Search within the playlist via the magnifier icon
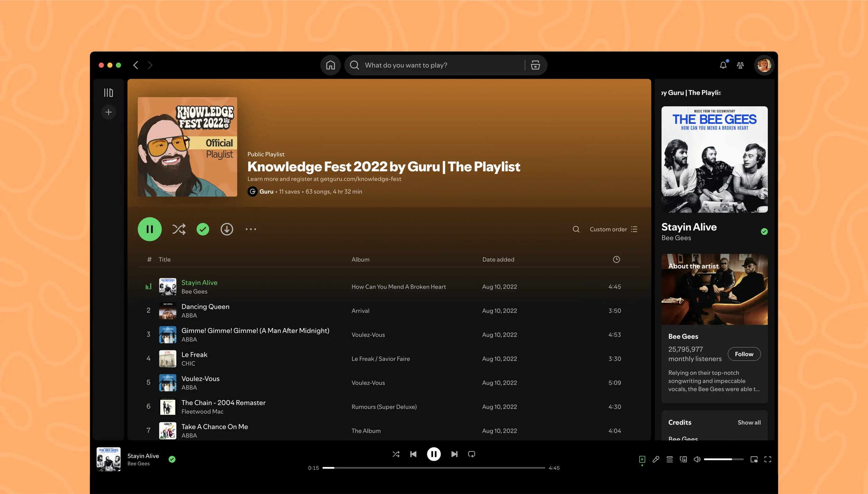The height and width of the screenshot is (494, 868). point(576,229)
